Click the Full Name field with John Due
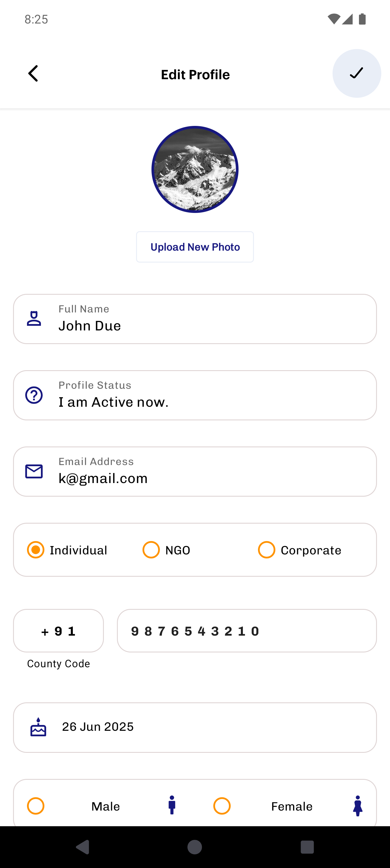 tap(195, 319)
